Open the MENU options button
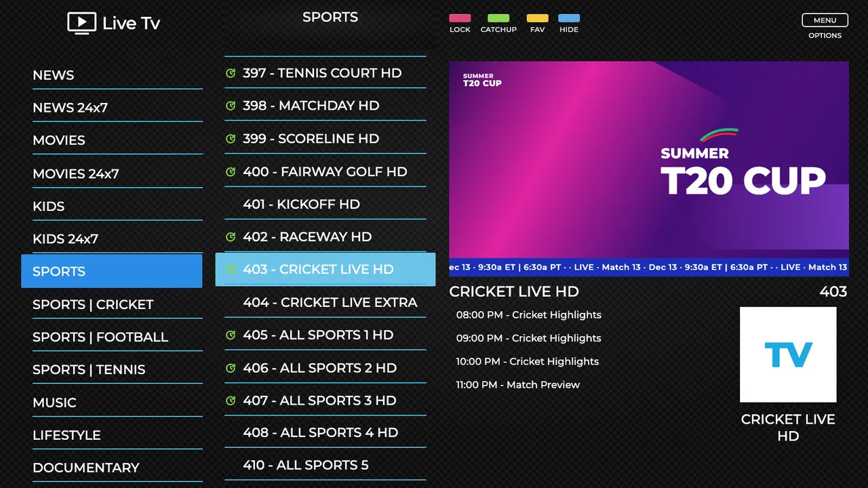 (825, 20)
